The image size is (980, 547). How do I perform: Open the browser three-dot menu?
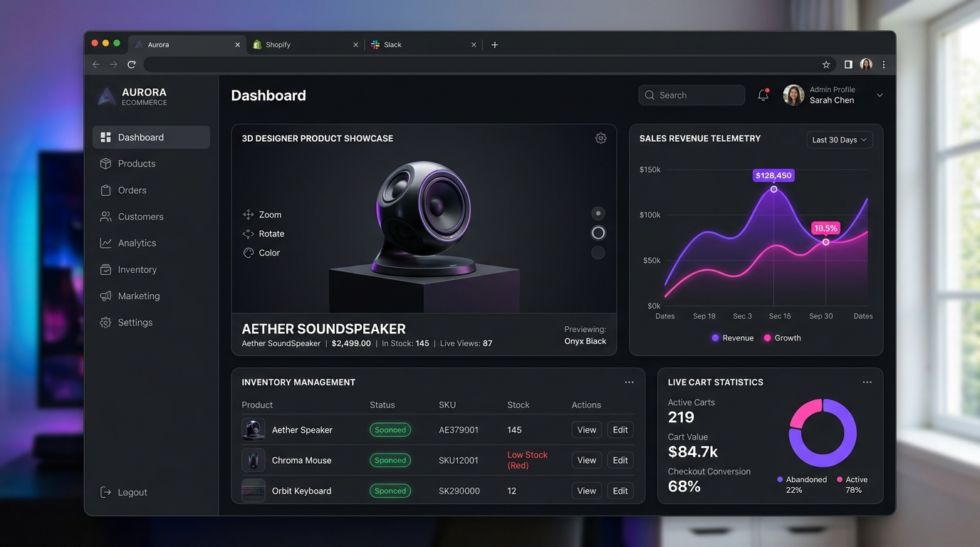pos(884,64)
